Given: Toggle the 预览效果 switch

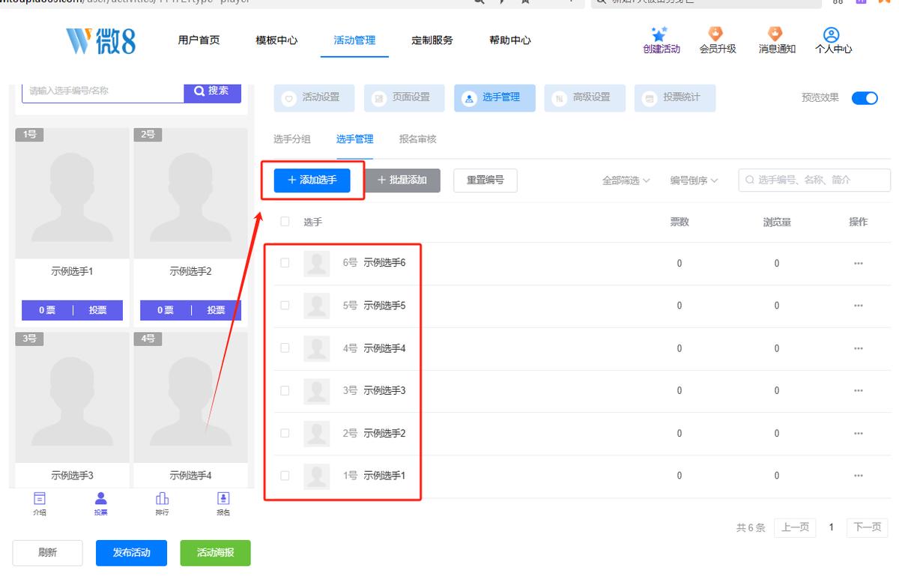Looking at the screenshot, I should tap(865, 97).
